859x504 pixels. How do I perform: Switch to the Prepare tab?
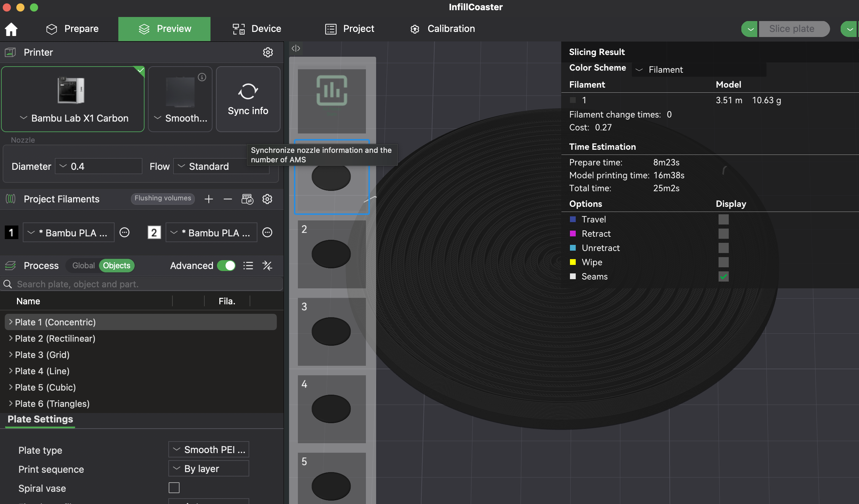click(x=72, y=29)
